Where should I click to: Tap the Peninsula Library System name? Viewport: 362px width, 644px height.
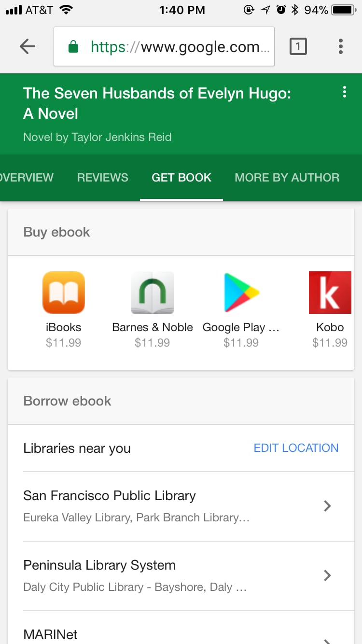coord(99,565)
